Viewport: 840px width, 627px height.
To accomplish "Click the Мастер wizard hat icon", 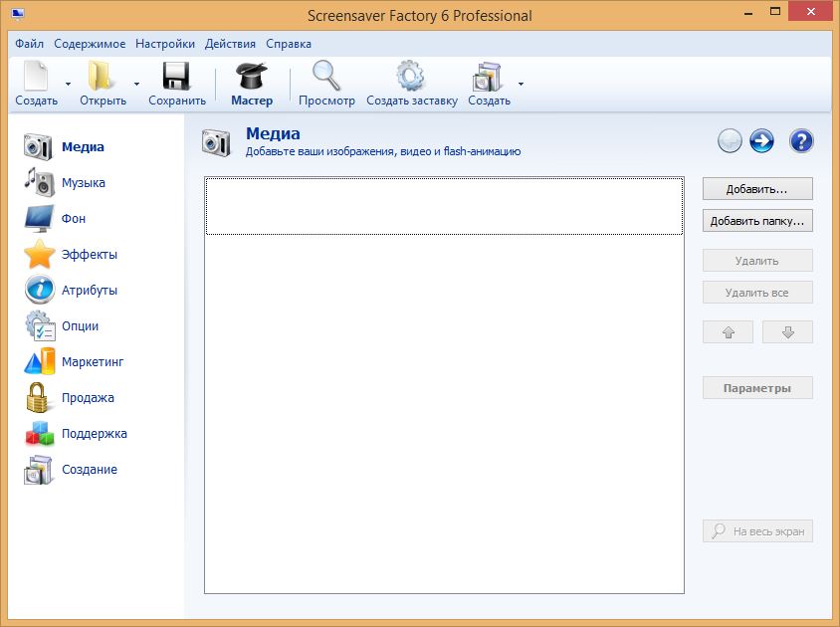I will coord(251,78).
